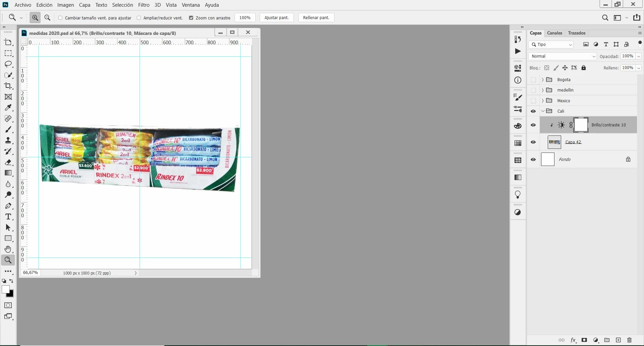644x346 pixels.
Task: Select the Spot Healing Brush tool
Action: pos(8,119)
